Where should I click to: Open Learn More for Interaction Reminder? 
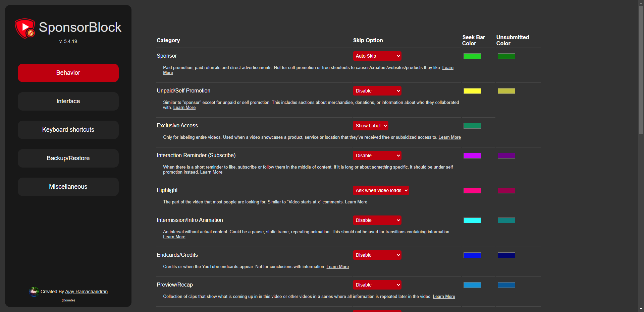(x=211, y=172)
